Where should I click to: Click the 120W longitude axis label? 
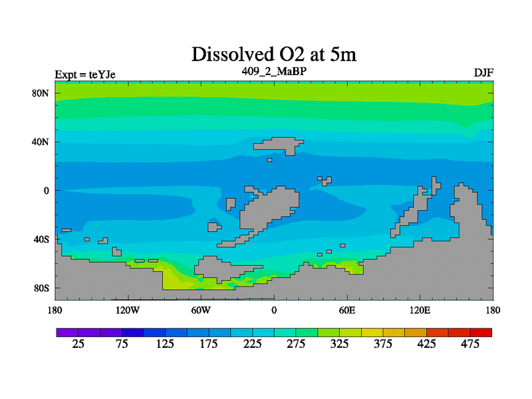click(128, 310)
